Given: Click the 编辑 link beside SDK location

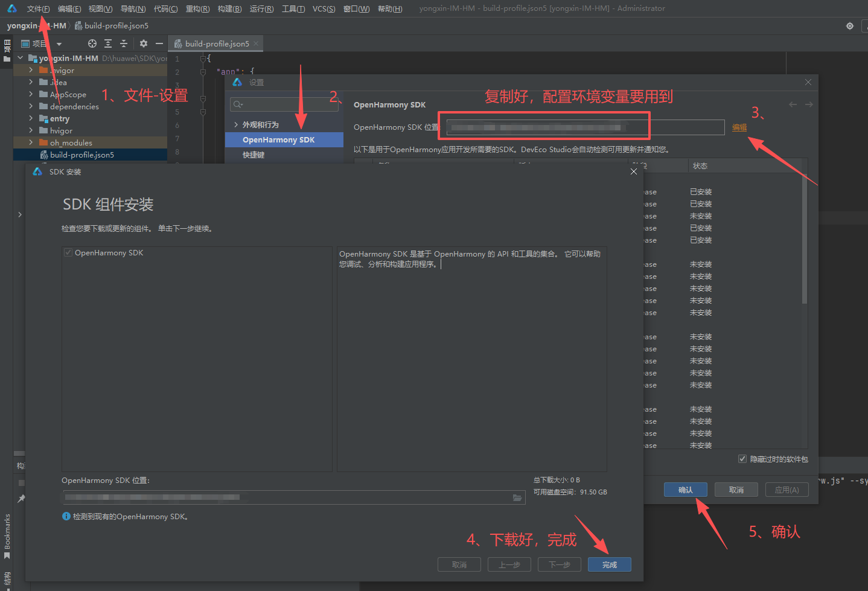Looking at the screenshot, I should [x=739, y=127].
